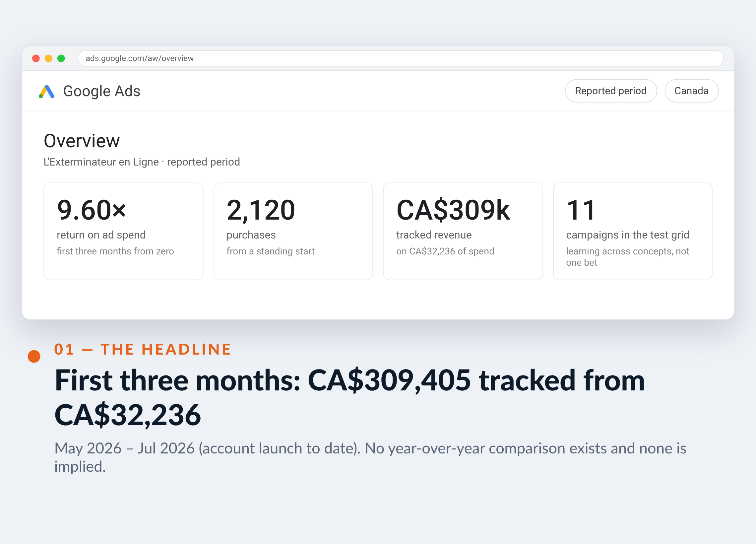Click the Overview page heading
Screen dimensions: 756x544
click(x=82, y=141)
